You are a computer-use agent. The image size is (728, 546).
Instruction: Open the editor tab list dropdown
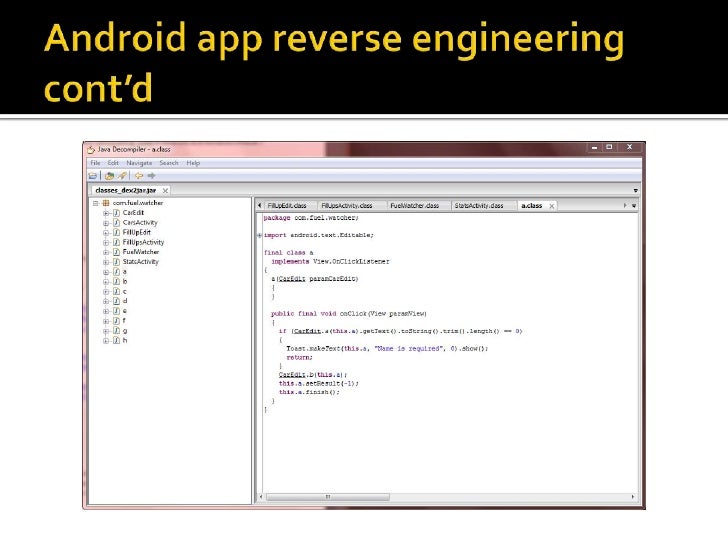pos(634,205)
